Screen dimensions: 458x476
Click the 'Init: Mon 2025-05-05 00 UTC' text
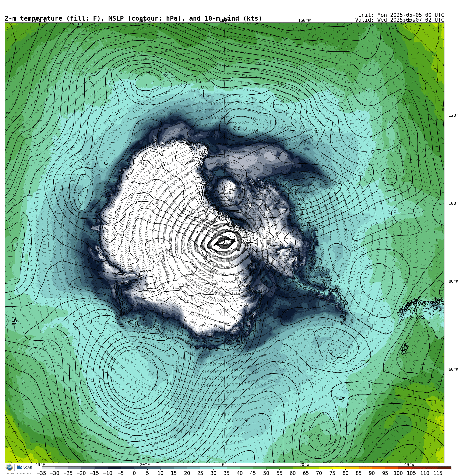[401, 15]
